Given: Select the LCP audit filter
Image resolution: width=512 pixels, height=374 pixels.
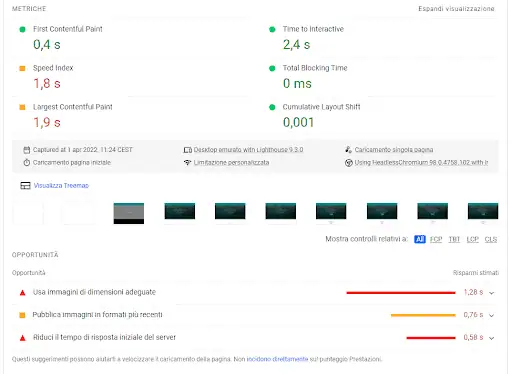Looking at the screenshot, I should point(473,239).
